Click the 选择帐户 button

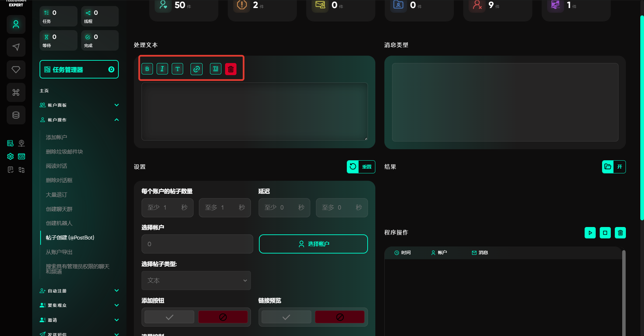tap(313, 244)
